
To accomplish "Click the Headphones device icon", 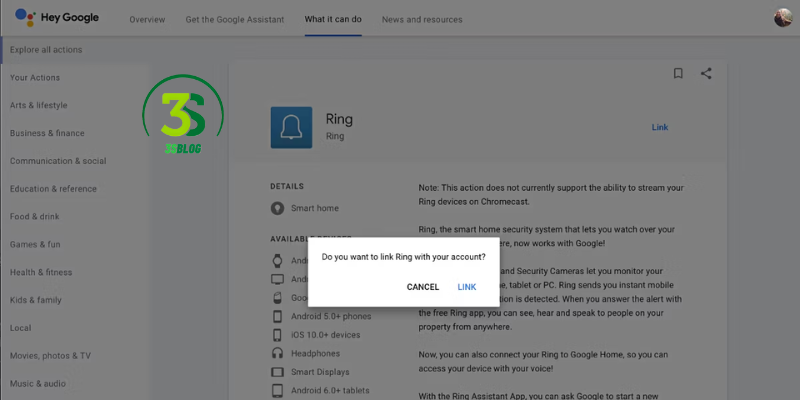I will point(277,353).
